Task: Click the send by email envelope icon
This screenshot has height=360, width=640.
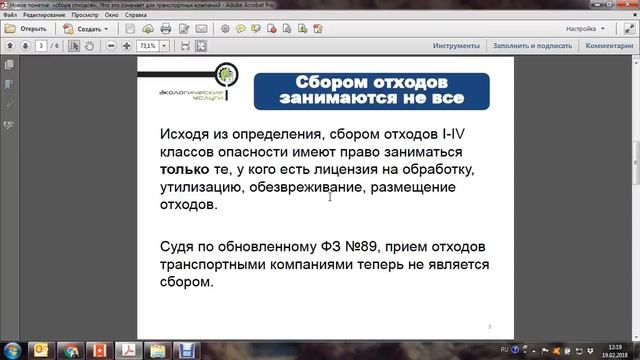Action: coord(202,29)
